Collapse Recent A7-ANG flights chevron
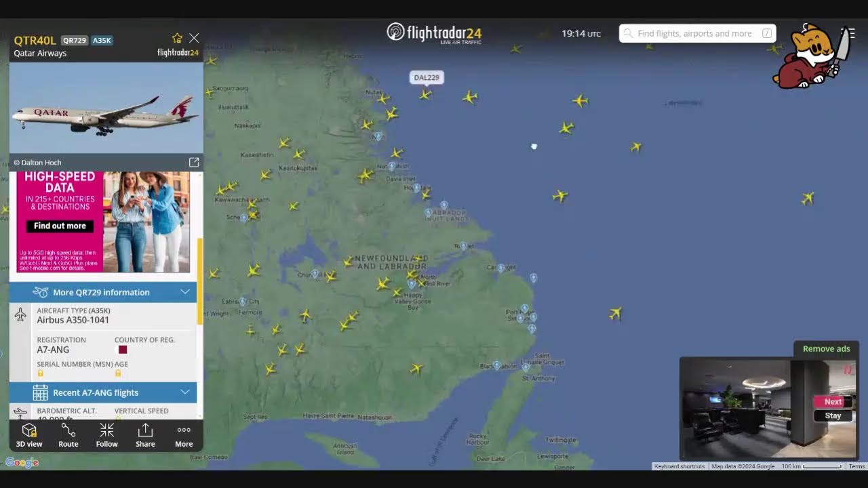The height and width of the screenshot is (488, 868). (184, 392)
